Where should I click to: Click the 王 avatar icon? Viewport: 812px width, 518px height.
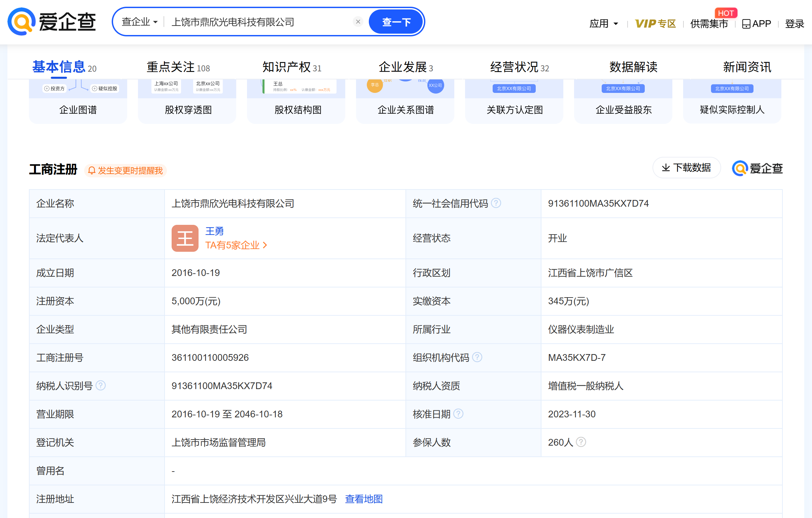pos(185,238)
